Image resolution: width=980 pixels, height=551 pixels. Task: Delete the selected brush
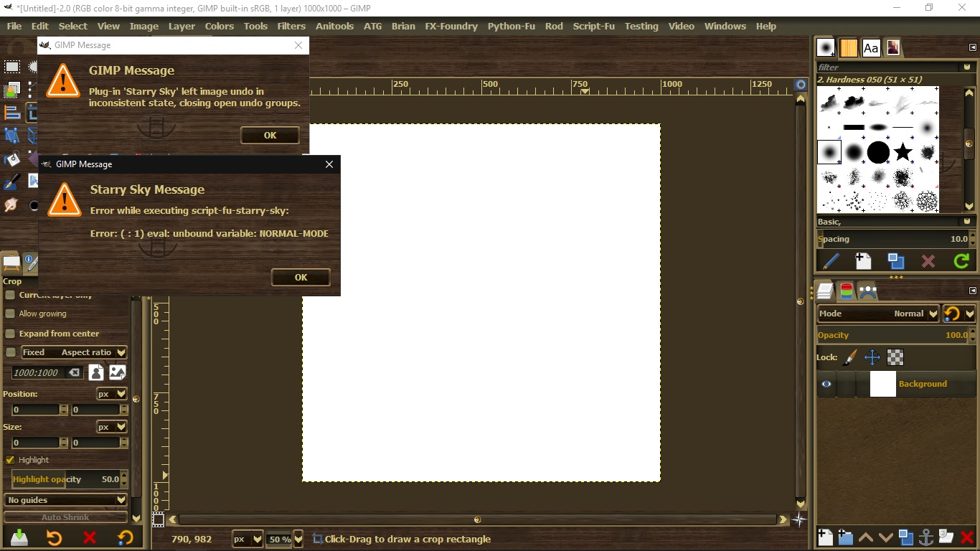pyautogui.click(x=928, y=261)
